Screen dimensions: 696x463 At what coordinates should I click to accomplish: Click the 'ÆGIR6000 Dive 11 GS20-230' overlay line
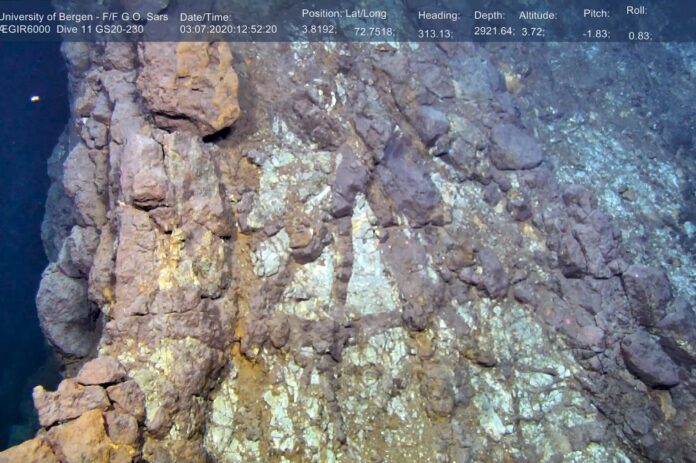[x=71, y=30]
